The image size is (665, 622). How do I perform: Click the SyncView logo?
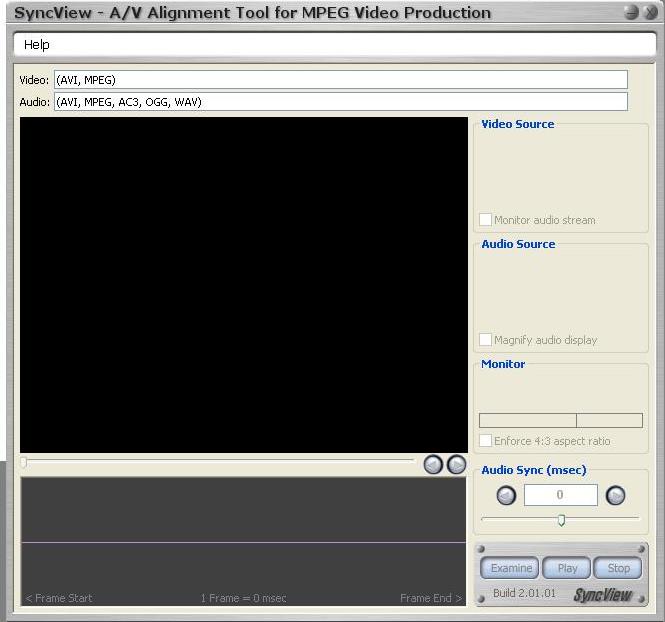point(603,595)
